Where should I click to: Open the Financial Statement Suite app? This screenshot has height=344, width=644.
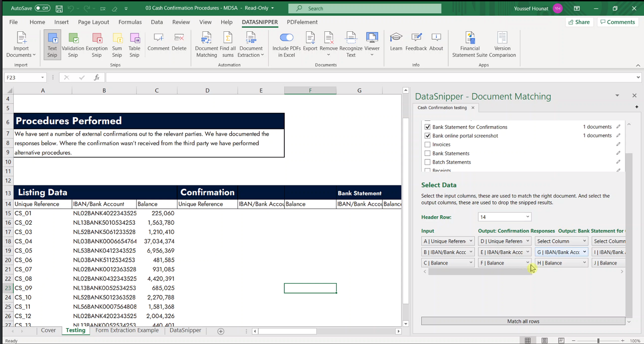click(x=469, y=45)
